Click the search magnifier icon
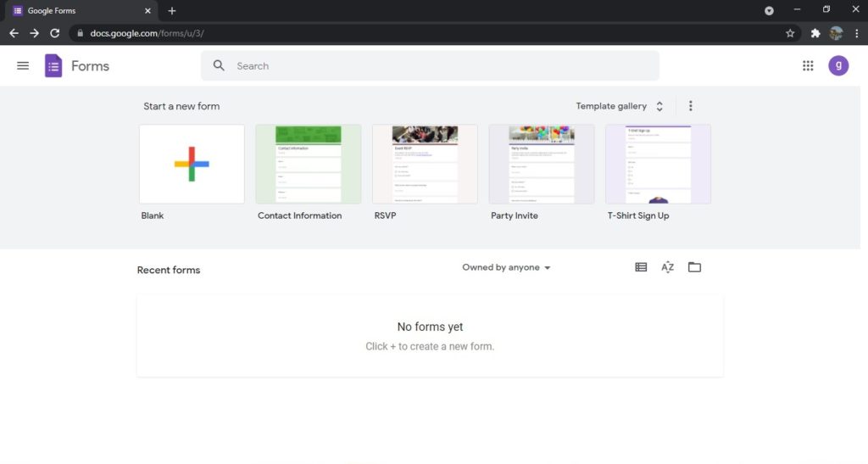The width and height of the screenshot is (868, 464). click(220, 65)
